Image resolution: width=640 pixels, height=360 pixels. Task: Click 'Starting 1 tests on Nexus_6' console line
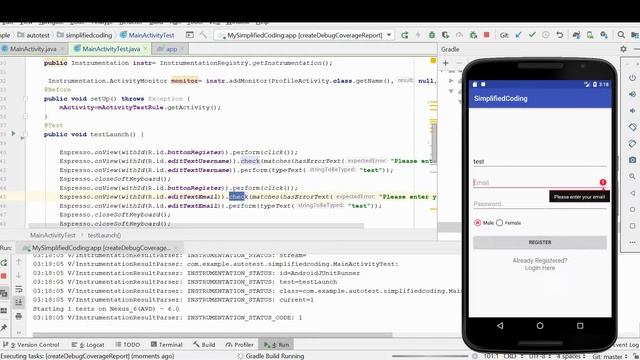pos(106,309)
